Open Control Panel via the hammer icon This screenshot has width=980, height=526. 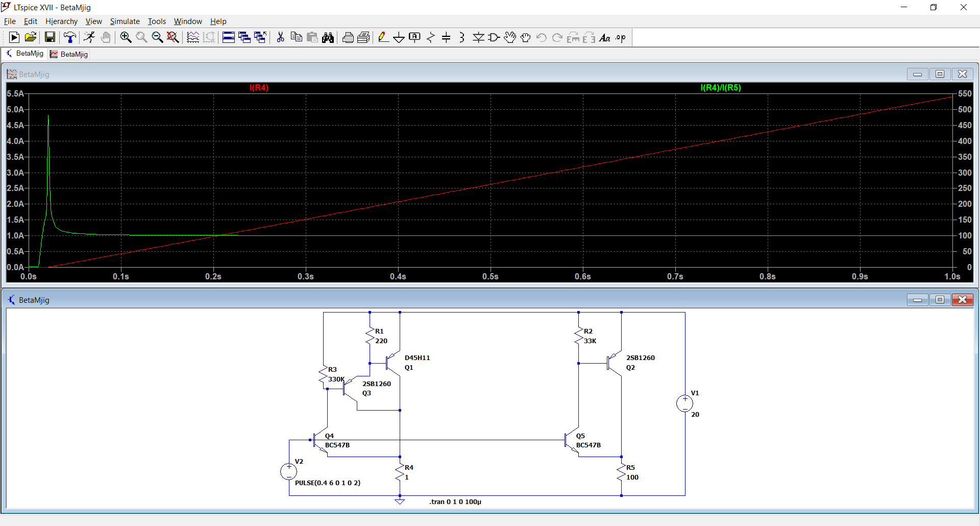(69, 37)
